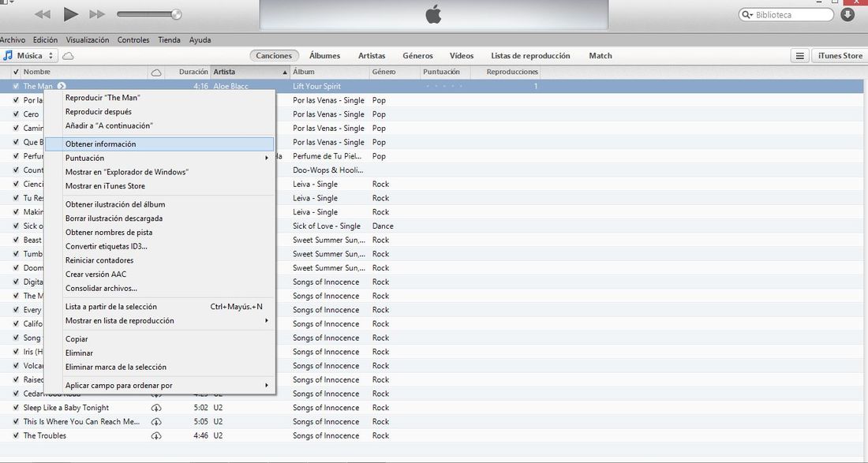
Task: Download Sleep Like a Baby Tonight from iCloud
Action: [x=156, y=408]
